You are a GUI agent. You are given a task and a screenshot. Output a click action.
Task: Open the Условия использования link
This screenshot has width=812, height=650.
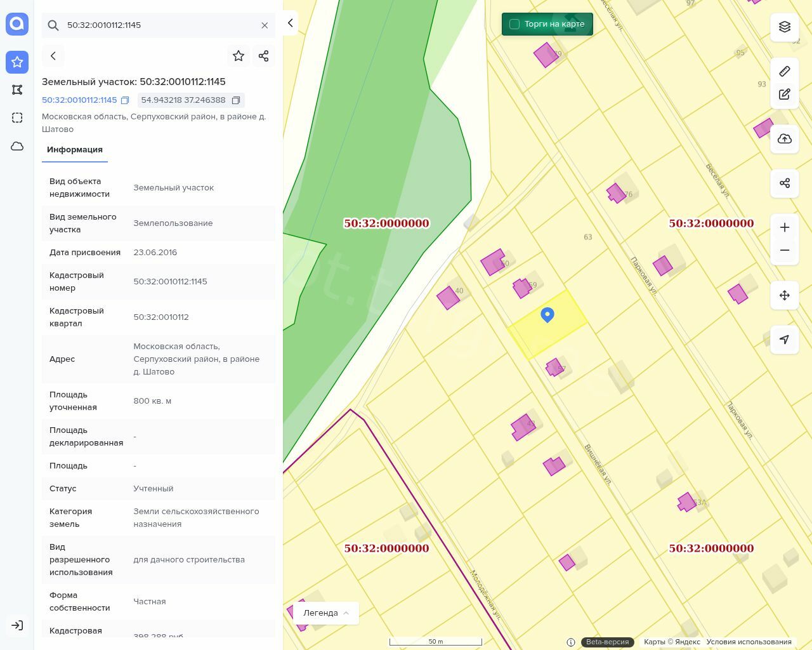[749, 642]
